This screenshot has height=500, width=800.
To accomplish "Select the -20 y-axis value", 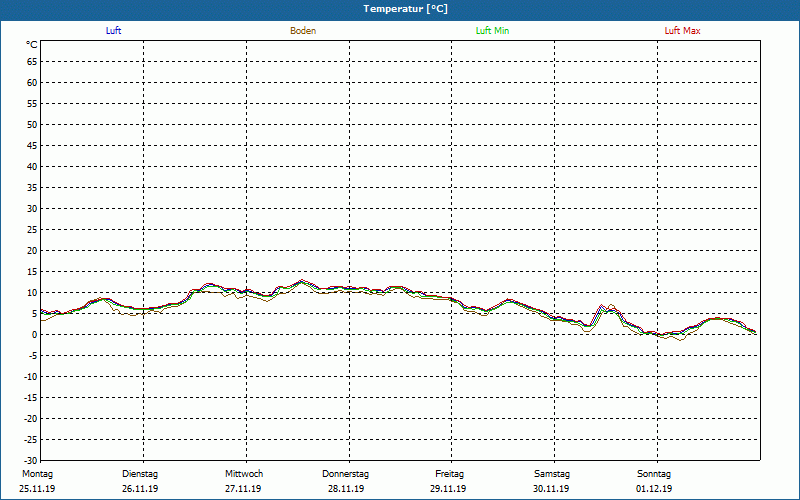I will pyautogui.click(x=31, y=418).
